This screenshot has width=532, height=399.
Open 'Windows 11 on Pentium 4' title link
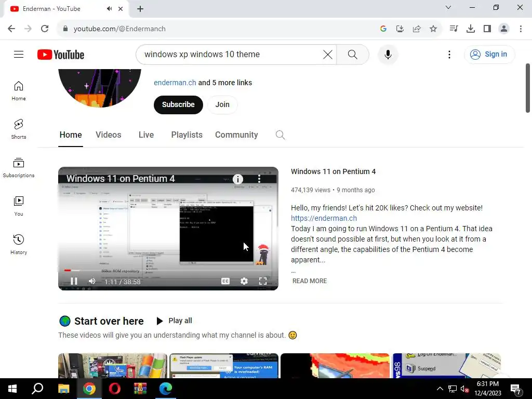[333, 171]
